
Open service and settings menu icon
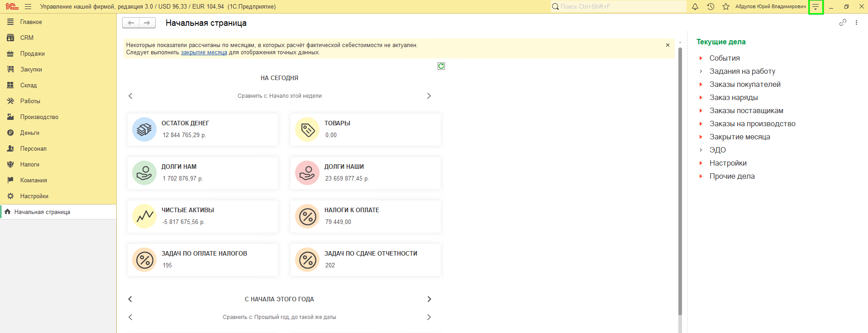(816, 7)
